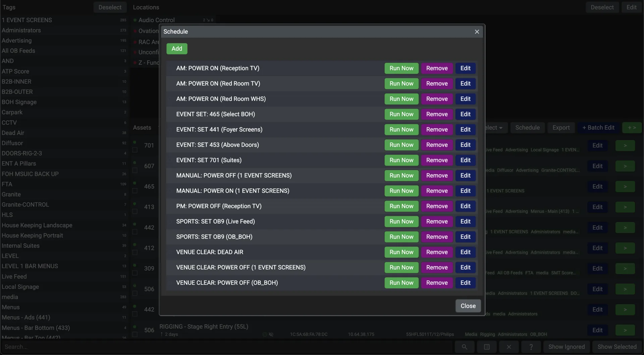Screen dimensions: 644x355
Task: Edit SPORTS: SET OB9 (Live Feed) schedule
Action: pyautogui.click(x=465, y=221)
